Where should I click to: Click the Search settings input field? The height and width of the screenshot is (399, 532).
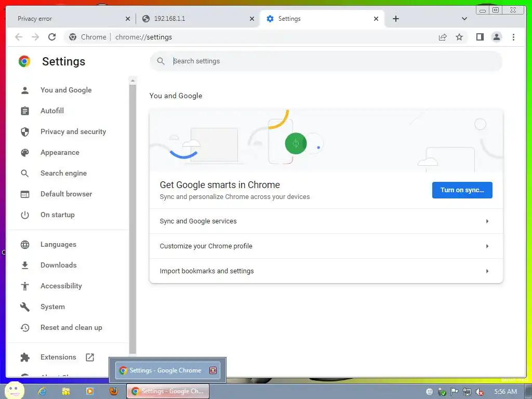[326, 61]
